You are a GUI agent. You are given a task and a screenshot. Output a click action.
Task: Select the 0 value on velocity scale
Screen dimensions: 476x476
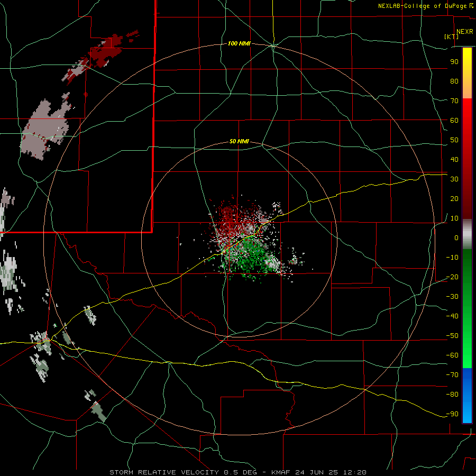[x=456, y=237]
